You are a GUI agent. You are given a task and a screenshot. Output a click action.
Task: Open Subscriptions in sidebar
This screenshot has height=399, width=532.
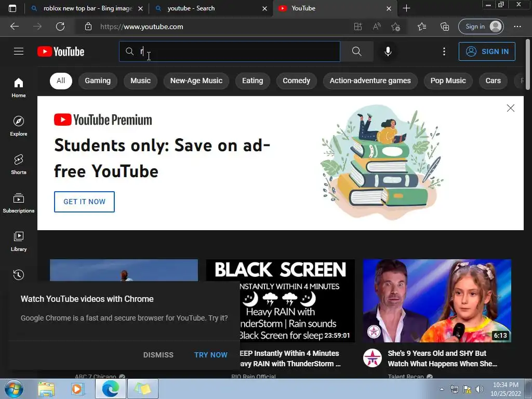tap(19, 203)
